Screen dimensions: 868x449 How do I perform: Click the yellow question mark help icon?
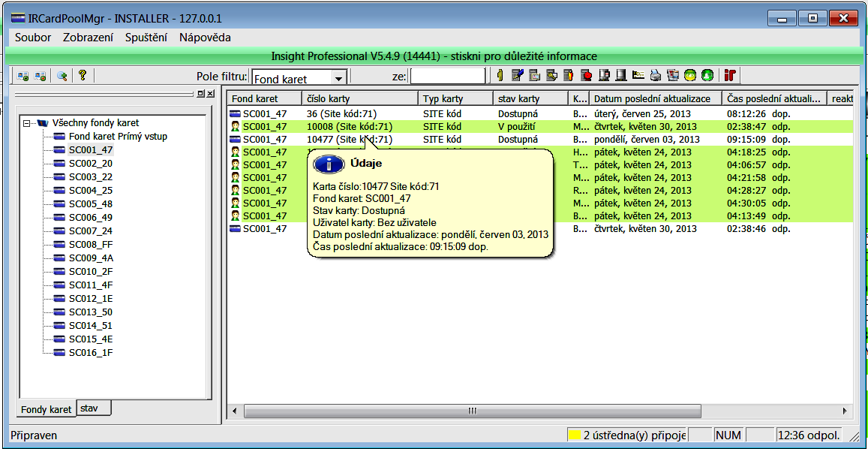coord(83,75)
